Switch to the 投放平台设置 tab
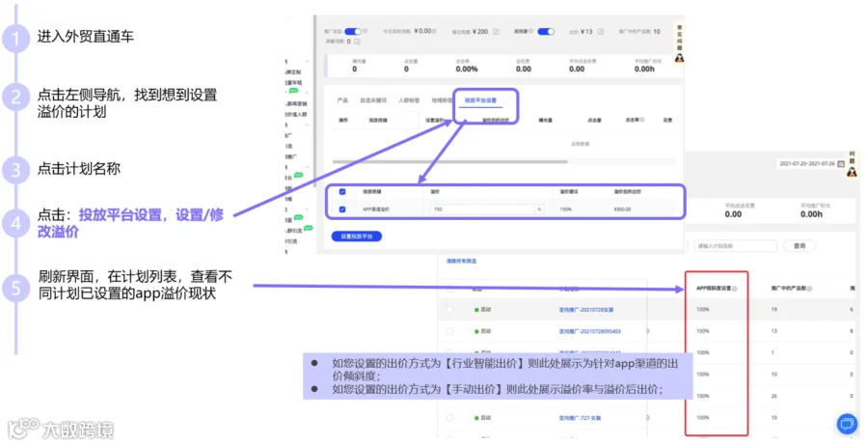This screenshot has height=446, width=868. coord(480,100)
